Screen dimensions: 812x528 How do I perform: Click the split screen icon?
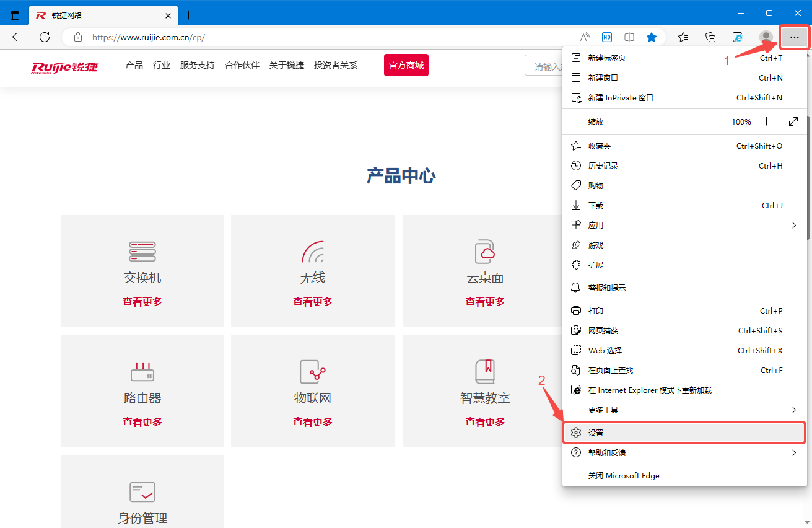[x=629, y=37]
